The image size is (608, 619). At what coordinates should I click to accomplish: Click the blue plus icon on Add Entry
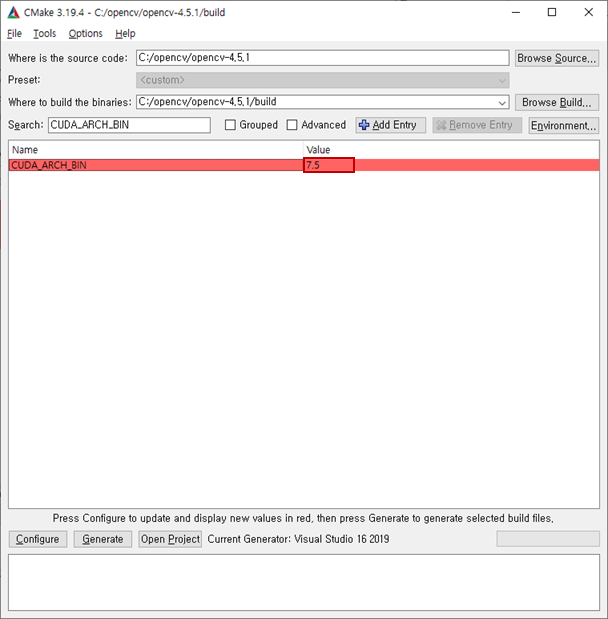[x=364, y=125]
